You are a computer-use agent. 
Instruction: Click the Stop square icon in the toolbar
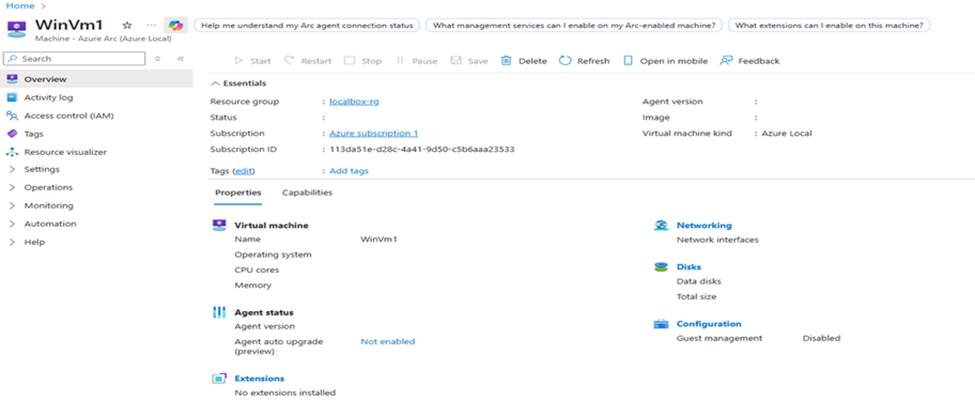tap(349, 61)
